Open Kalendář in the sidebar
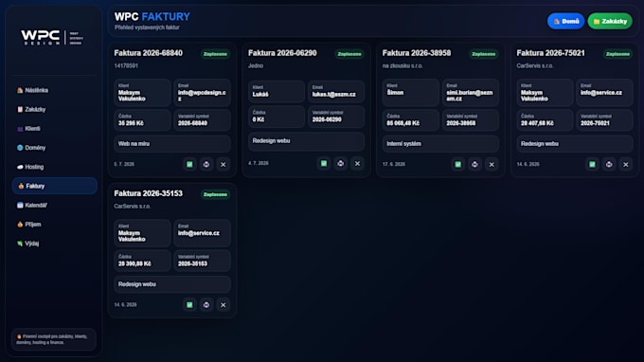The height and width of the screenshot is (362, 644). [55, 205]
